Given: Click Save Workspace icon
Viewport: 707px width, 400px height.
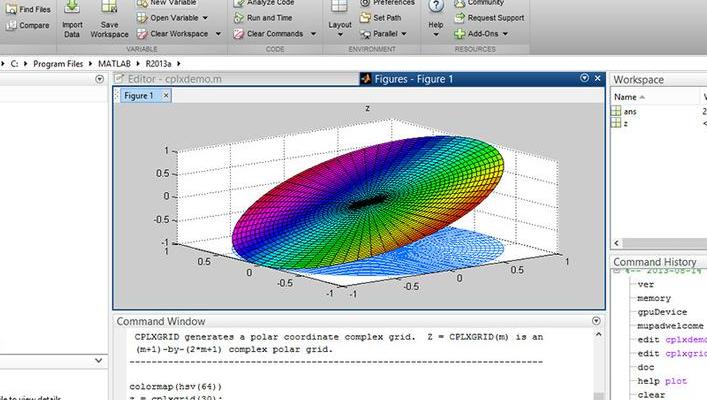Looking at the screenshot, I should pos(109,7).
